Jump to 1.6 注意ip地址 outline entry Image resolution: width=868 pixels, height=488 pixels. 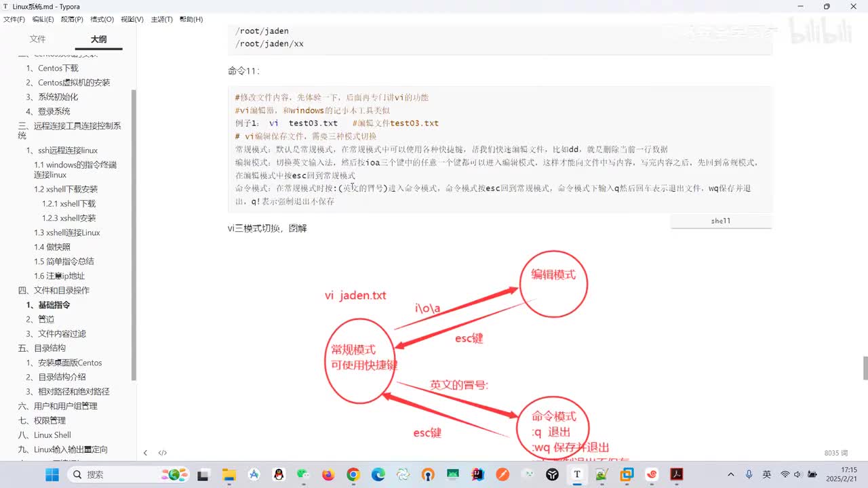click(59, 276)
